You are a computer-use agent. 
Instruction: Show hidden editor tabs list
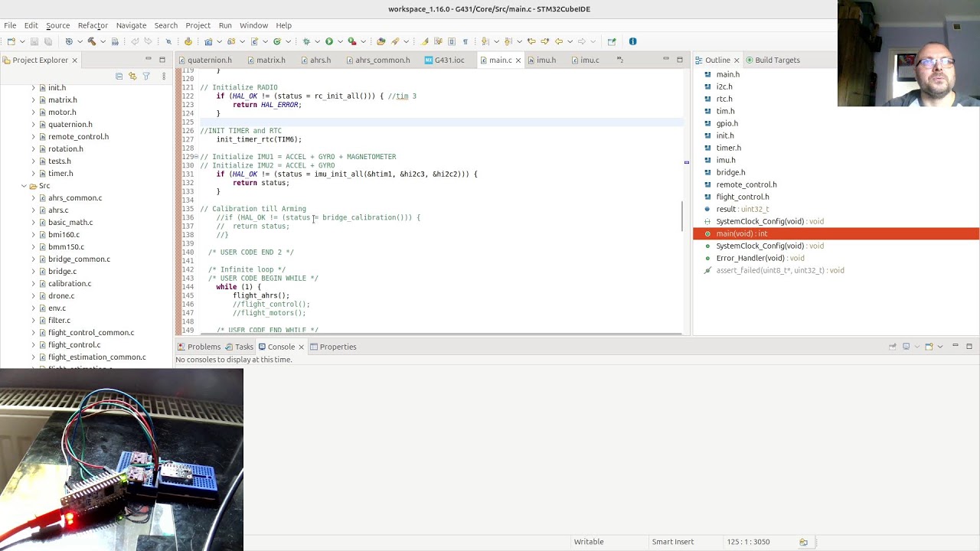pyautogui.click(x=619, y=60)
